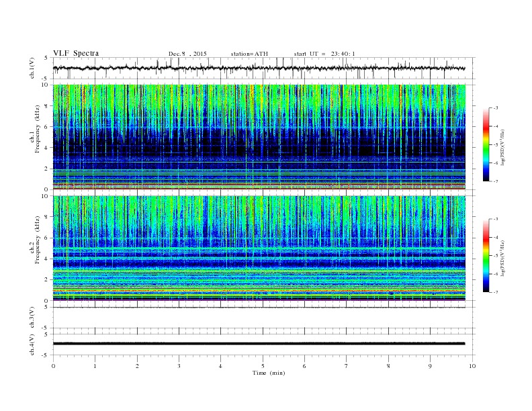The image size is (532, 411).
Task: Click the '0' tick label on the time axis
Action: [53, 366]
